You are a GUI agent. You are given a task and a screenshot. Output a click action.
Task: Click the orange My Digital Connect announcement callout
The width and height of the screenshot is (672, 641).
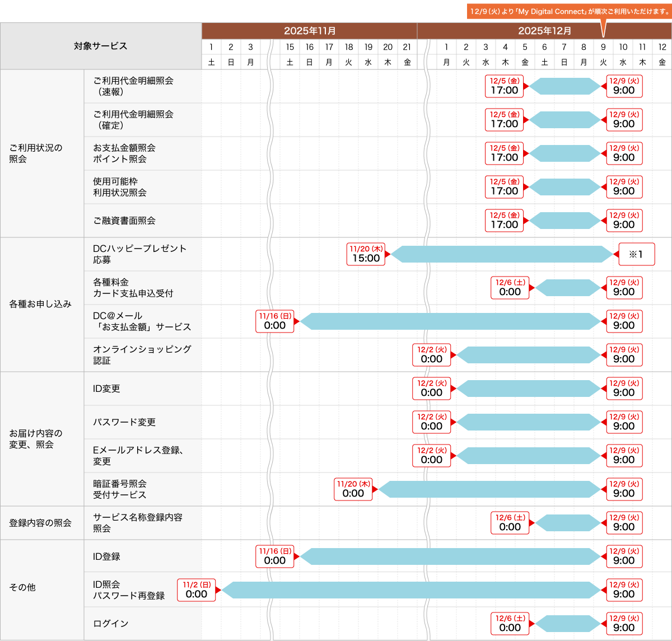[569, 12]
